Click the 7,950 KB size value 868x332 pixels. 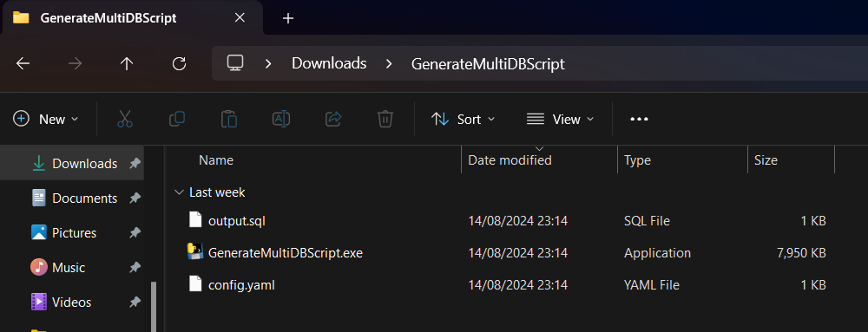coord(801,253)
